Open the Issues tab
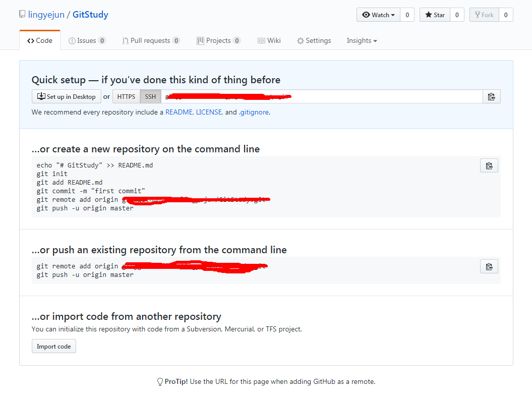 pyautogui.click(x=87, y=41)
